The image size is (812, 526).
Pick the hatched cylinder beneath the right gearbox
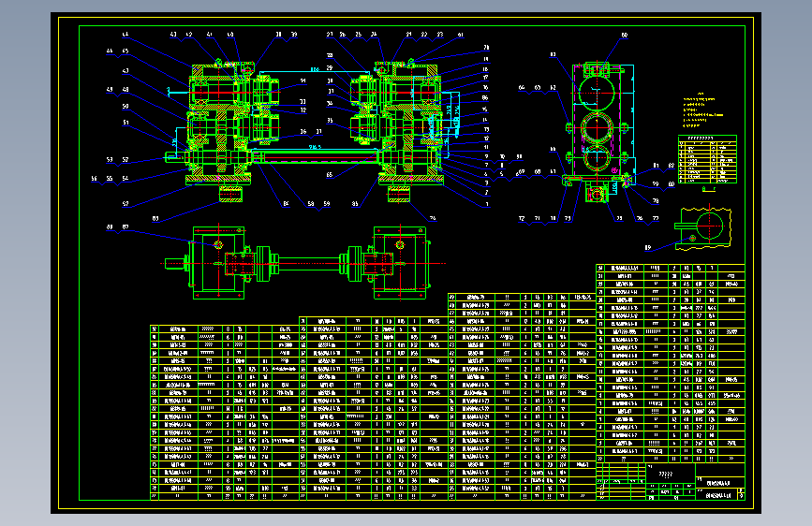point(399,194)
